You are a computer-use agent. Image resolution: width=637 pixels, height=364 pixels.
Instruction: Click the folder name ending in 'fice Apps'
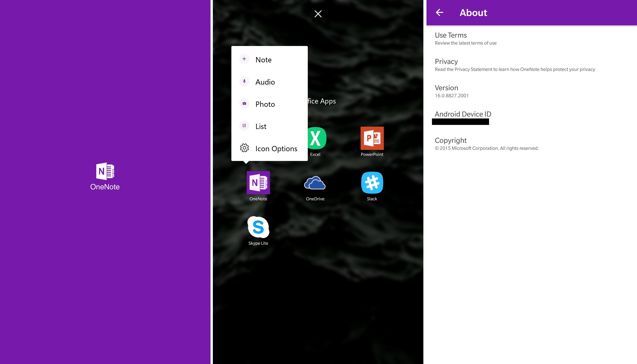pyautogui.click(x=322, y=101)
